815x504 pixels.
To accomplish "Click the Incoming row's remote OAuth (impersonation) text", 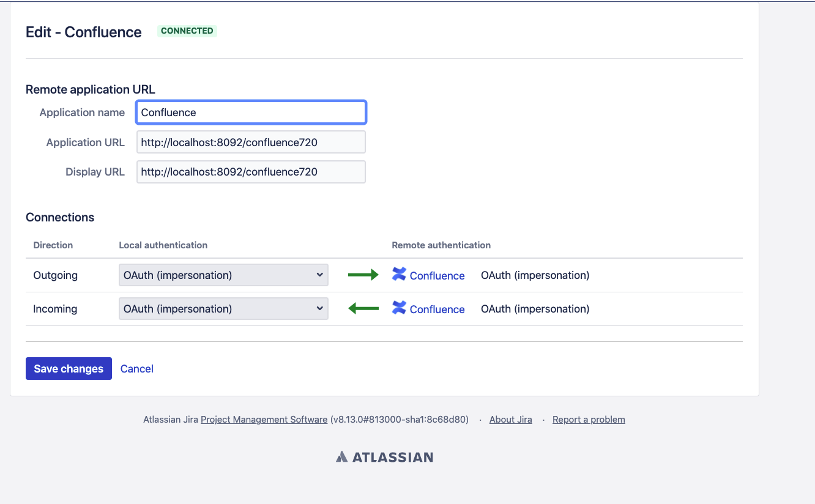I will pyautogui.click(x=535, y=309).
